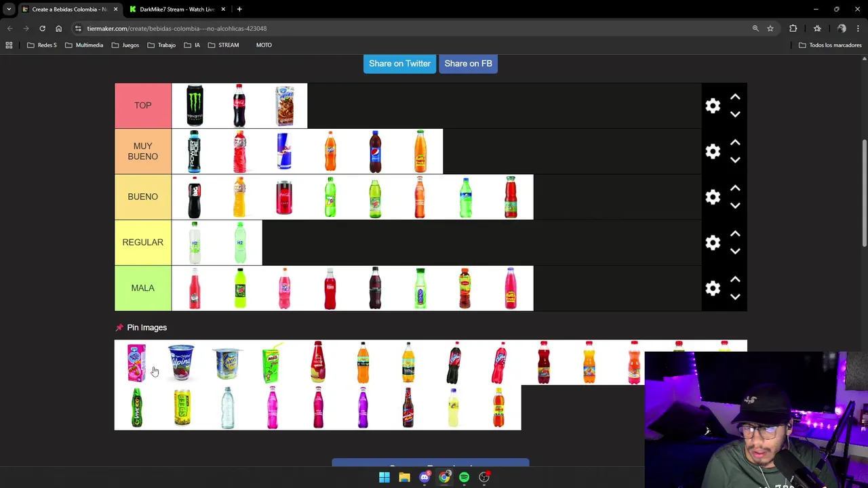Move TOP tier row down

(735, 114)
